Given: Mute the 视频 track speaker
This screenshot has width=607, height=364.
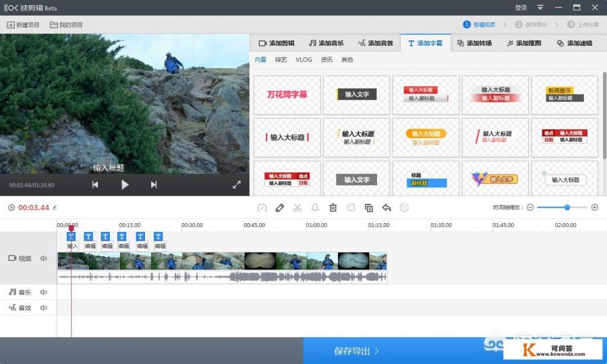Looking at the screenshot, I should point(44,258).
